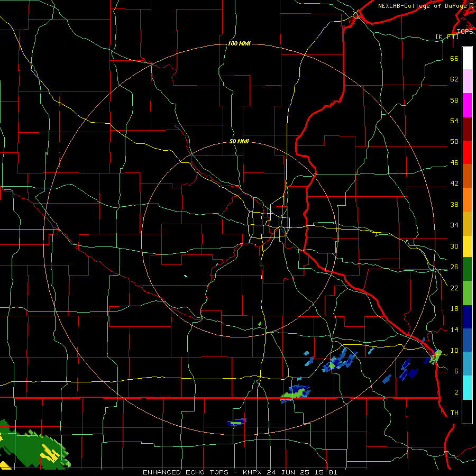The width and height of the screenshot is (476, 476).
Task: Click the magenta legend swatch
Action: pyautogui.click(x=467, y=105)
